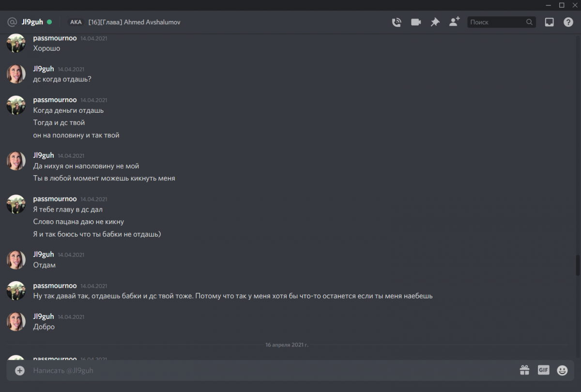
Task: Click the AKA nickname badge
Action: tap(76, 22)
